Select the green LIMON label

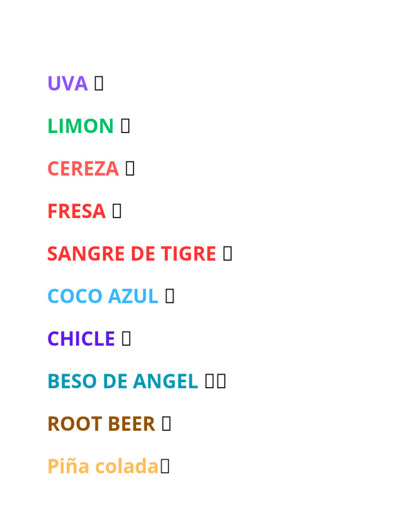[x=81, y=126]
